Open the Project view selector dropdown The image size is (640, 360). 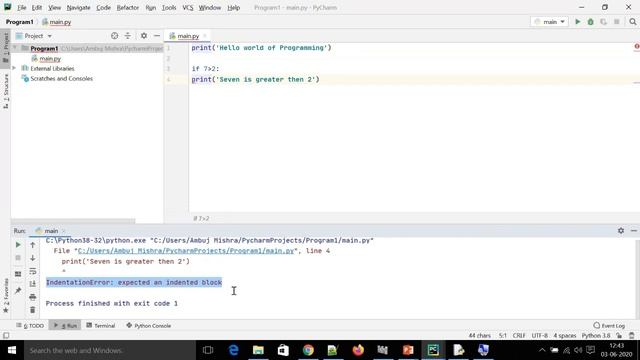[34, 36]
